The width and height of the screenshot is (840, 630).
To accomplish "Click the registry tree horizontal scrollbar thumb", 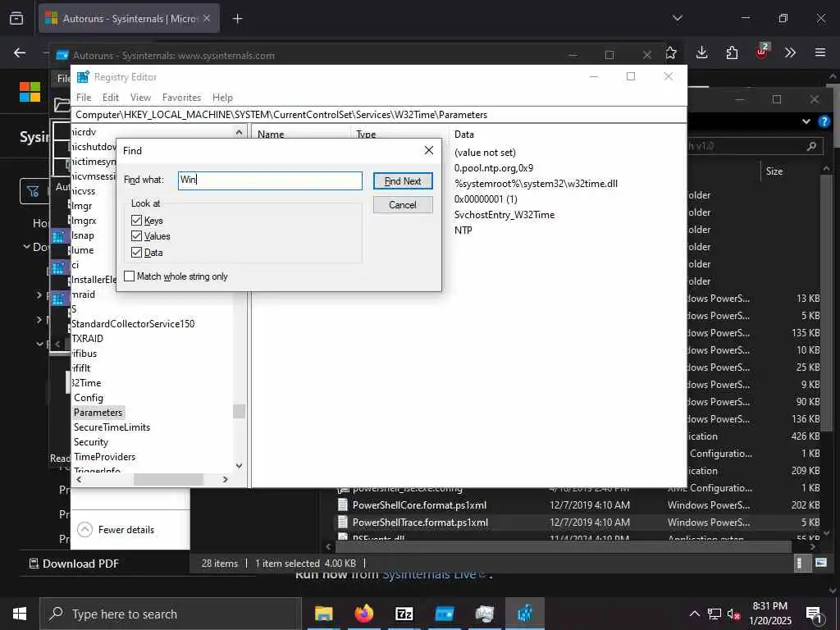I will tap(168, 479).
